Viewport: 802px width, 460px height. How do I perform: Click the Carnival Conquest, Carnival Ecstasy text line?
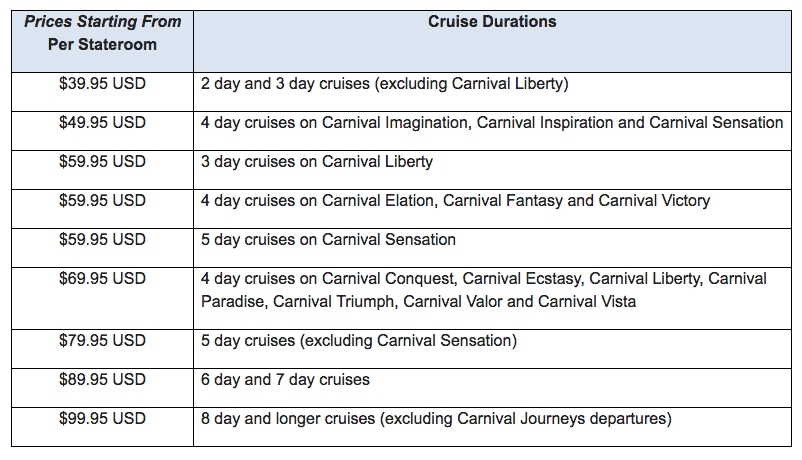point(484,279)
